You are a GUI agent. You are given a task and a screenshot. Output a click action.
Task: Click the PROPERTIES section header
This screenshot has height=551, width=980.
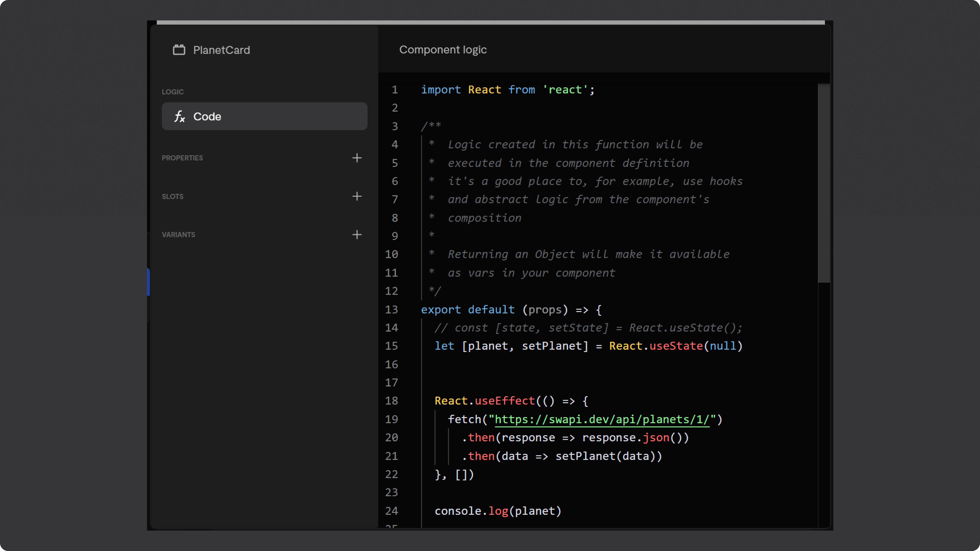coord(182,158)
